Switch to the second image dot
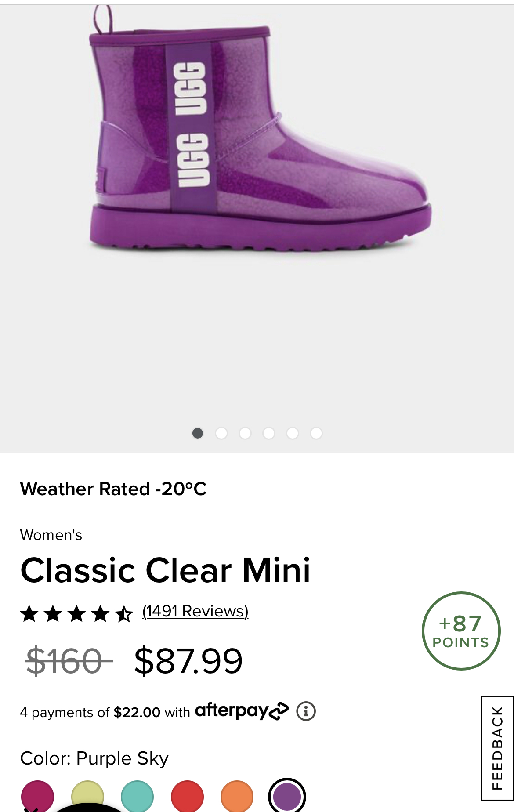This screenshot has height=812, width=514. pyautogui.click(x=221, y=433)
